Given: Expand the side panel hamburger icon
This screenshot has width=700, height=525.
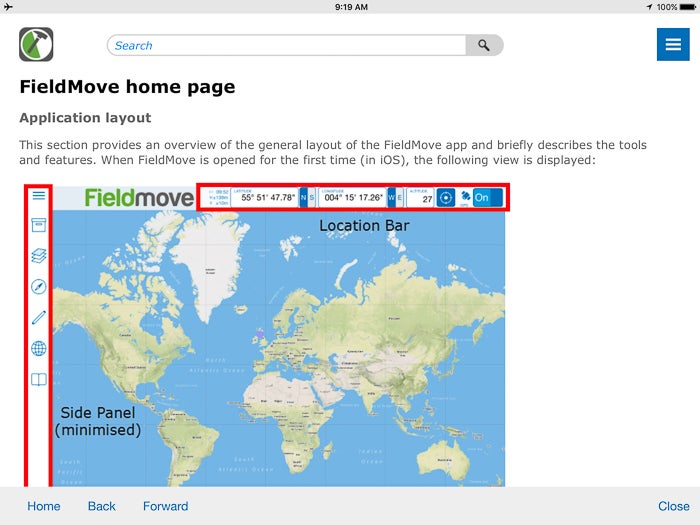Looking at the screenshot, I should coord(39,195).
